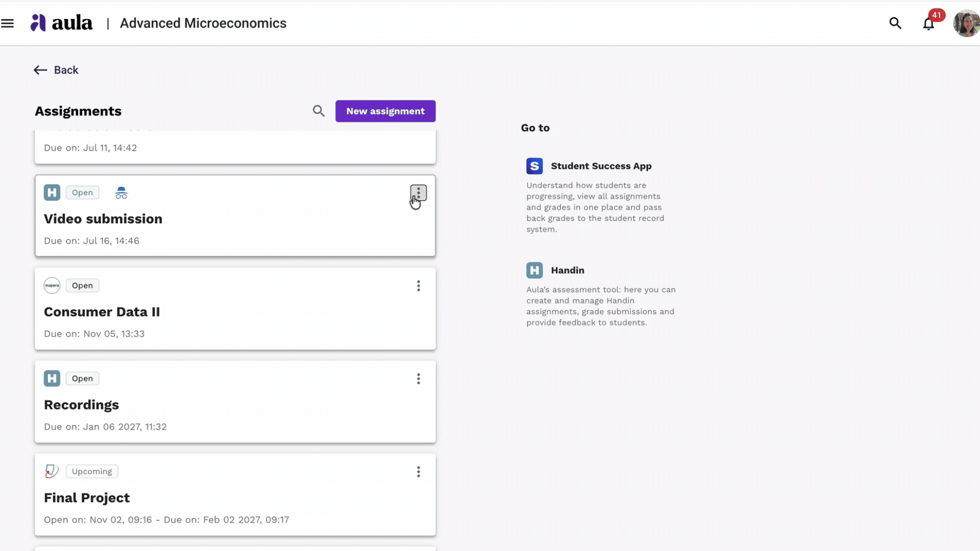Click the Assignments heading

tap(78, 111)
